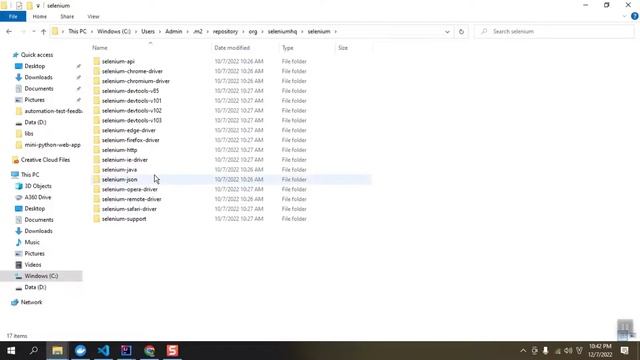This screenshot has height=360, width=640.
Task: Open the Home ribbon tab
Action: pos(40,17)
